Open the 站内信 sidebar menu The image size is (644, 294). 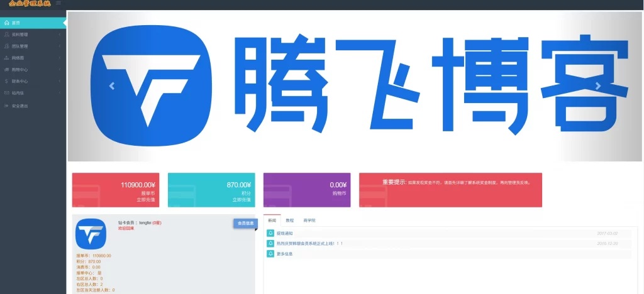tap(33, 93)
